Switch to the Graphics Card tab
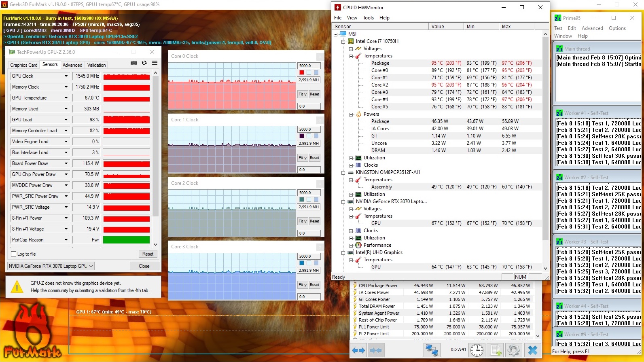644x362 pixels. click(x=24, y=65)
